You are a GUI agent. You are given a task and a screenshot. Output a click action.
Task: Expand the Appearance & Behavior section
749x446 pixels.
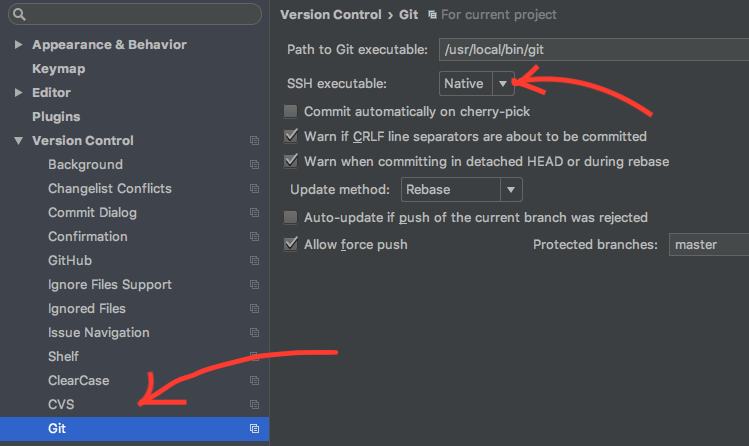click(x=19, y=45)
